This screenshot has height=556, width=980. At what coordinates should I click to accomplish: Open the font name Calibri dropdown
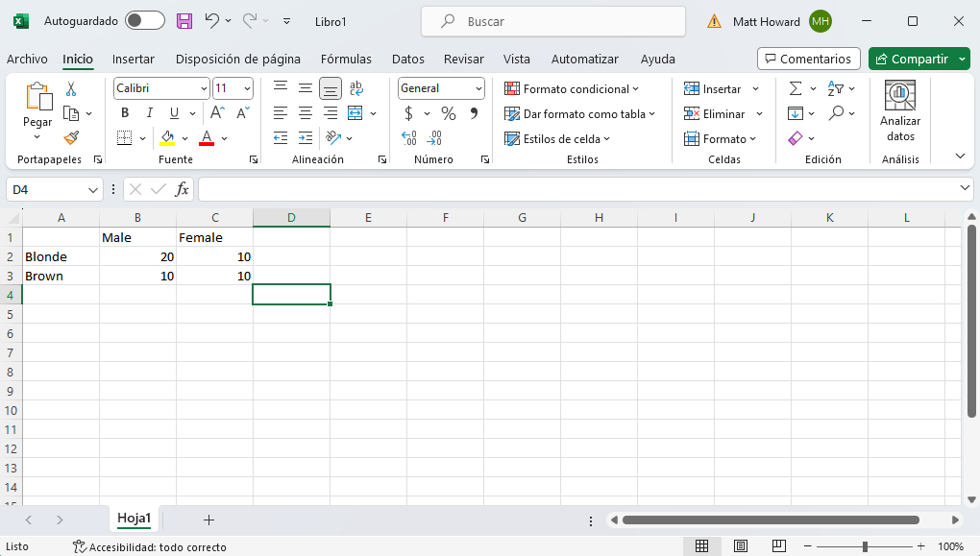pos(204,88)
